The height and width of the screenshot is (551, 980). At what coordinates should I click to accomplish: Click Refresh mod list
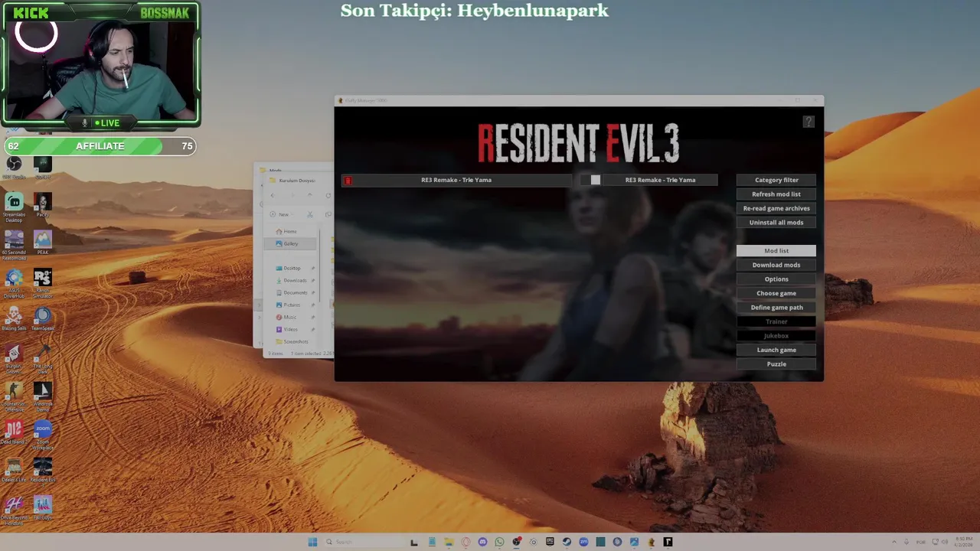point(776,194)
